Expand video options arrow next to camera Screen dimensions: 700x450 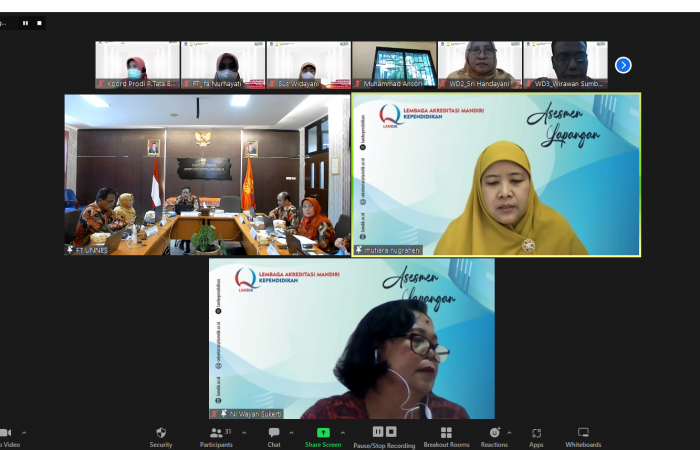pos(24,432)
